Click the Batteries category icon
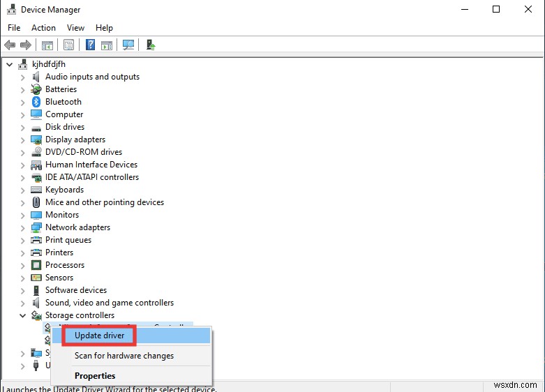This screenshot has width=545, height=392. 36,89
